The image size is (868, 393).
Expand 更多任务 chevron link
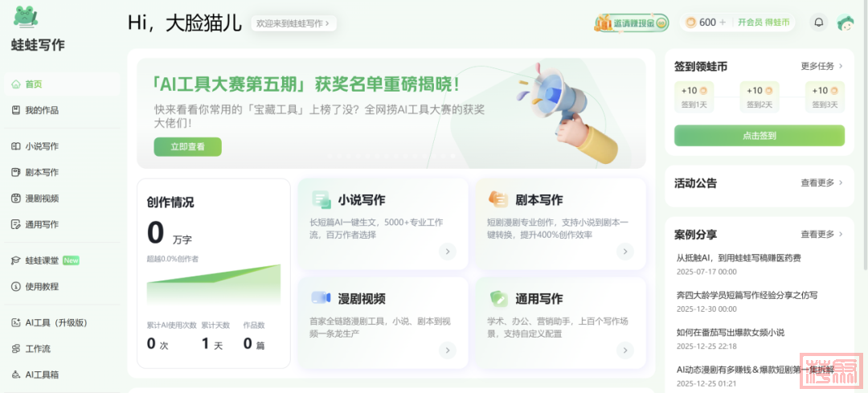point(822,66)
